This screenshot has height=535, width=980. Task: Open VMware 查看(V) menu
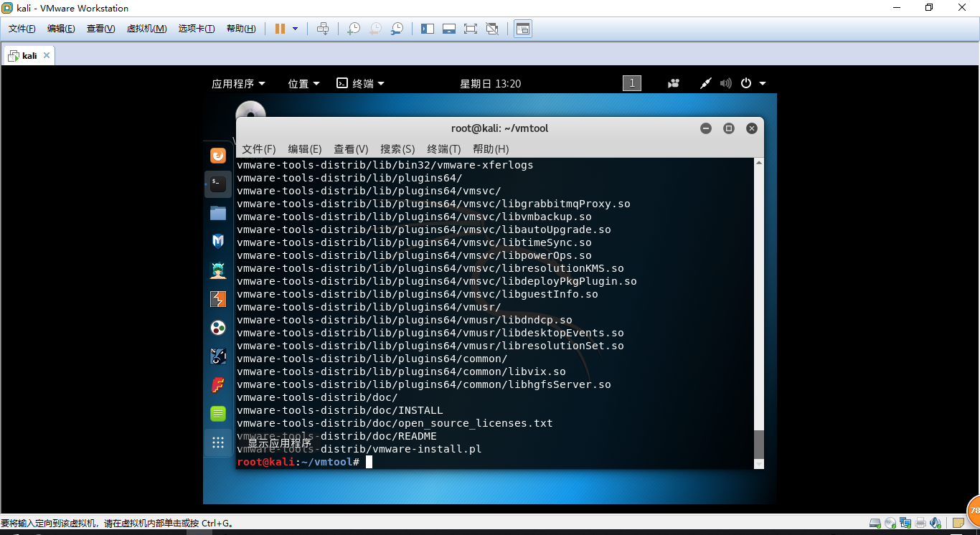pyautogui.click(x=100, y=29)
